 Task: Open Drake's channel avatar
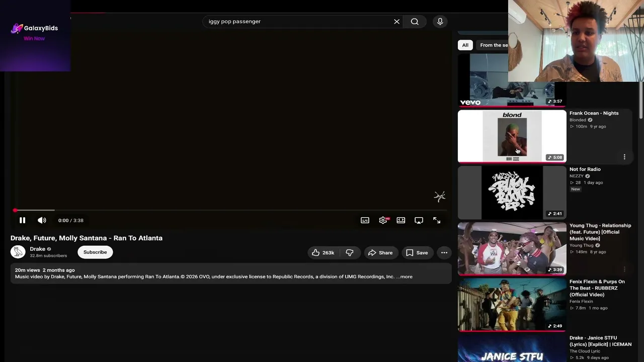pyautogui.click(x=18, y=252)
